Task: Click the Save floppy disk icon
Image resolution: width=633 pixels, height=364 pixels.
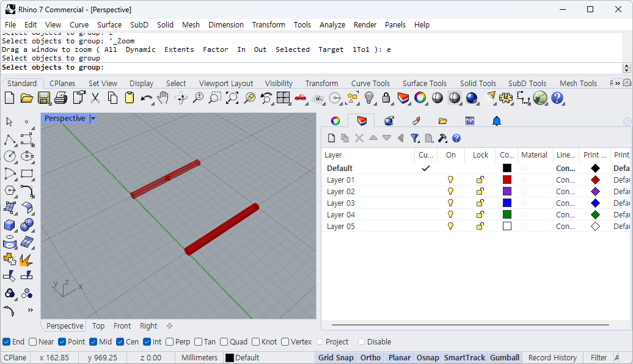Action: tap(43, 98)
